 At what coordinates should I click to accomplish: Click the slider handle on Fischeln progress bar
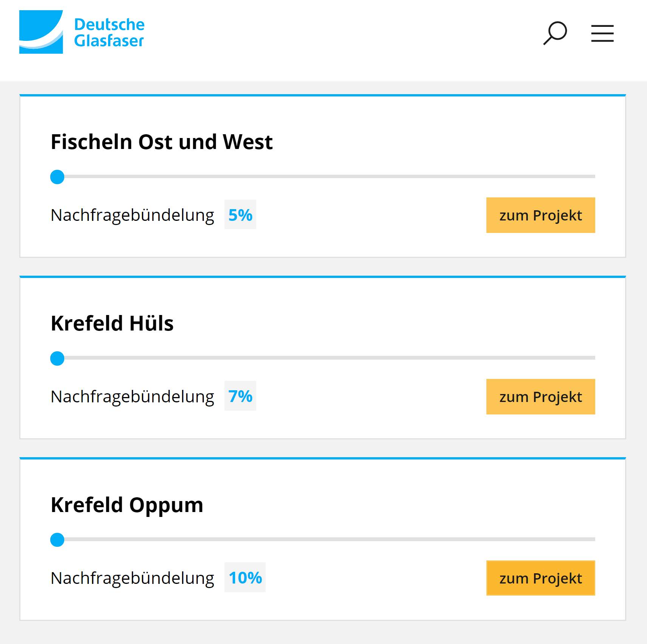coord(57,176)
